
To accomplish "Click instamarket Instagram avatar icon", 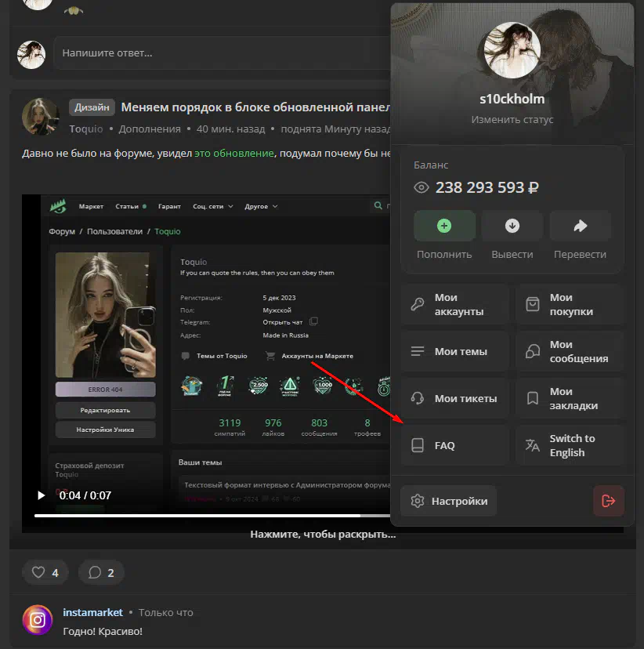I will coord(37,620).
